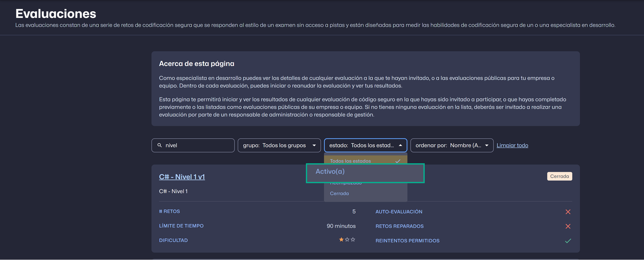Click the 'AUTO-EVALUACIÓN' label
Screen dimensions: 644x260
[399, 212]
